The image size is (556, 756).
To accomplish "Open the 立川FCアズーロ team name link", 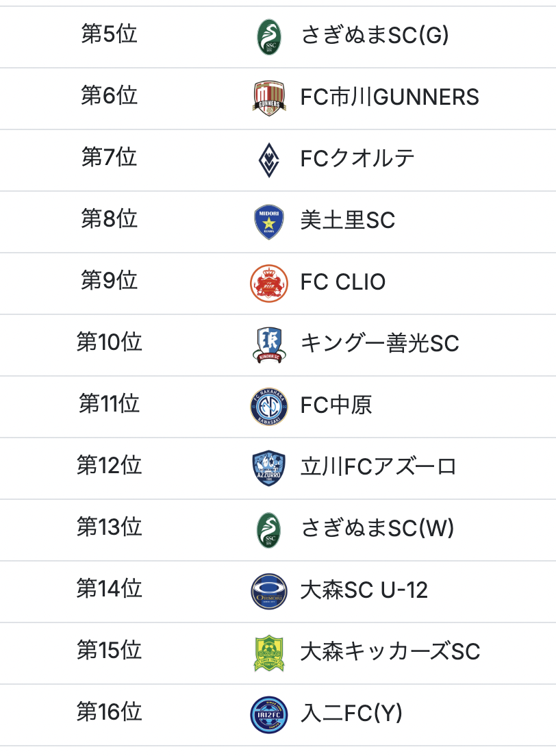I will [x=378, y=467].
